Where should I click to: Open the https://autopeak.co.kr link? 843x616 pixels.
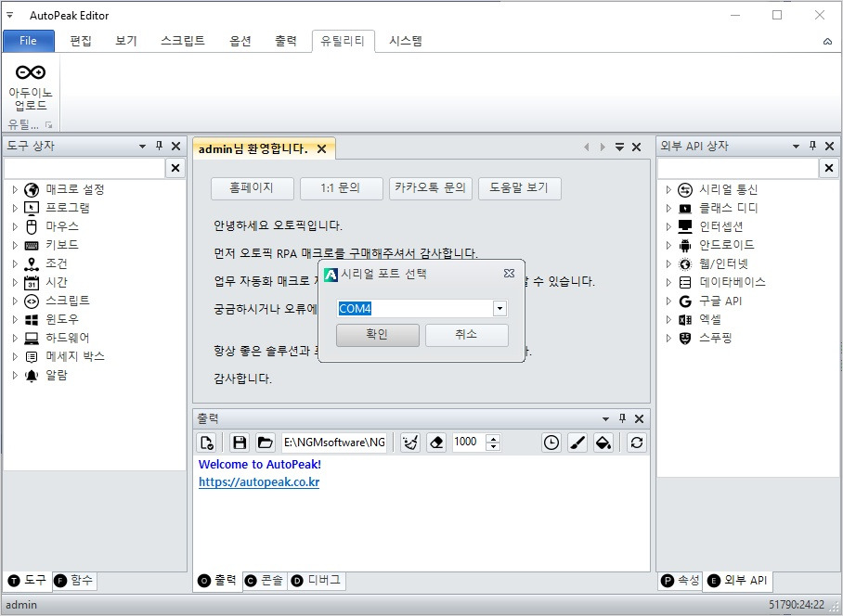click(x=259, y=482)
